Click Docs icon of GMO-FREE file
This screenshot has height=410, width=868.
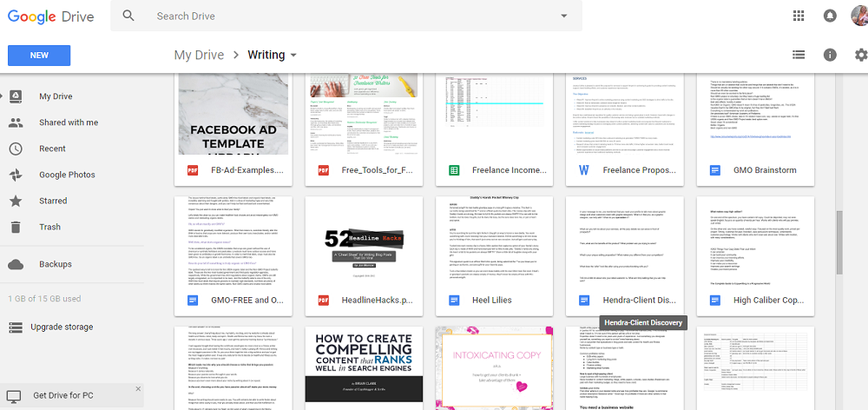click(x=192, y=301)
